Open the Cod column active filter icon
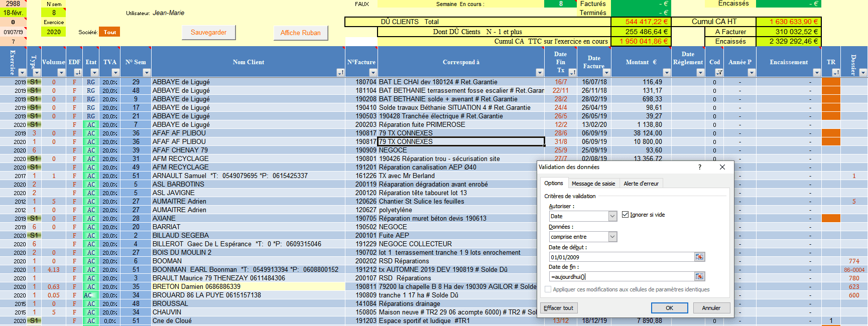 click(719, 73)
